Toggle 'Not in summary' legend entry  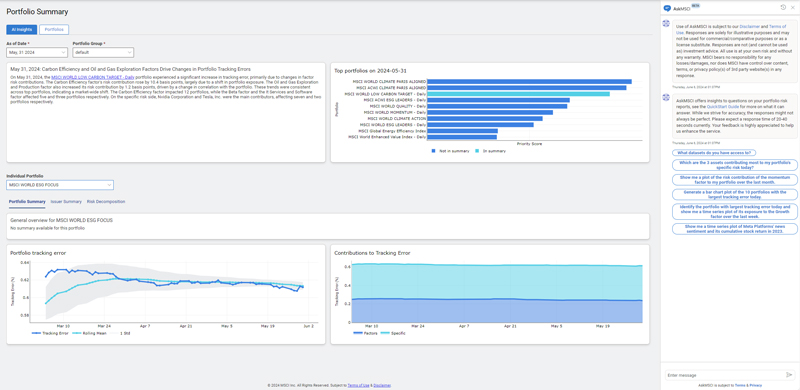coord(450,151)
